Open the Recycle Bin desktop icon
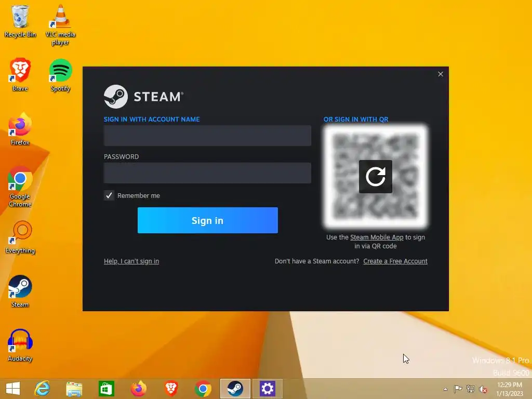This screenshot has width=532, height=399. tap(20, 21)
